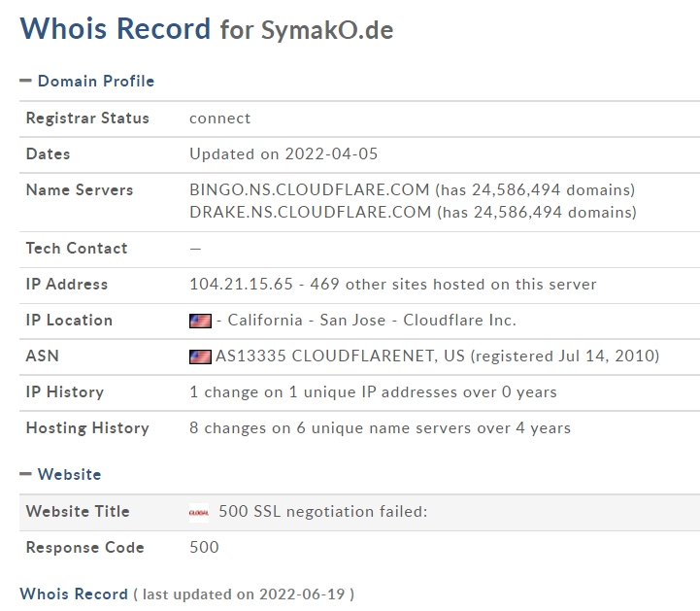Image resolution: width=700 pixels, height=611 pixels.
Task: Click AS13335 CLOUDFLARENET ASN value
Action: (x=340, y=356)
